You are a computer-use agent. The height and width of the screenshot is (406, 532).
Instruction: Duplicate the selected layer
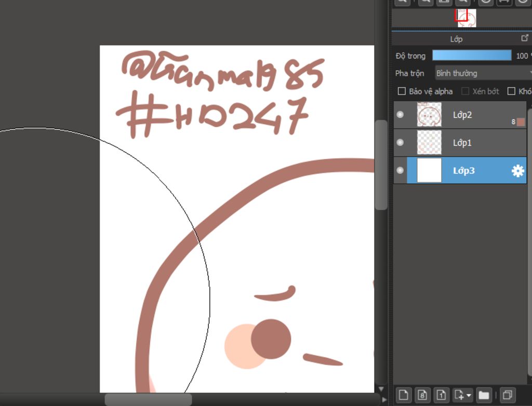pos(508,395)
